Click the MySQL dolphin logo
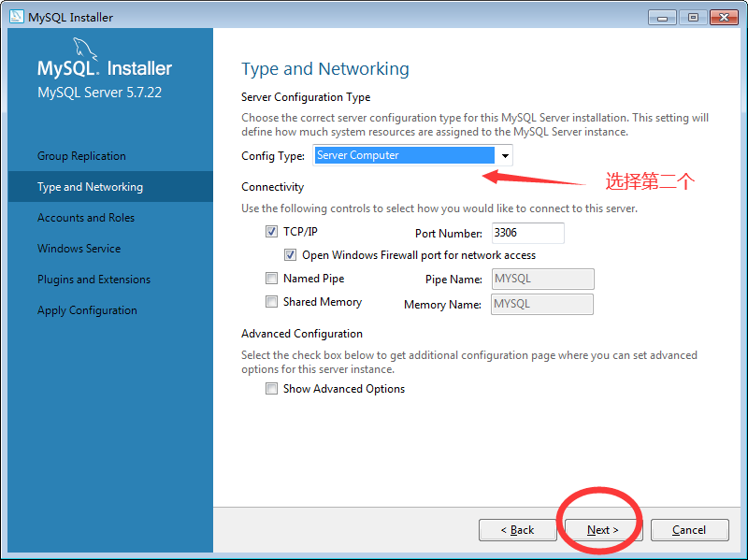 [85, 50]
